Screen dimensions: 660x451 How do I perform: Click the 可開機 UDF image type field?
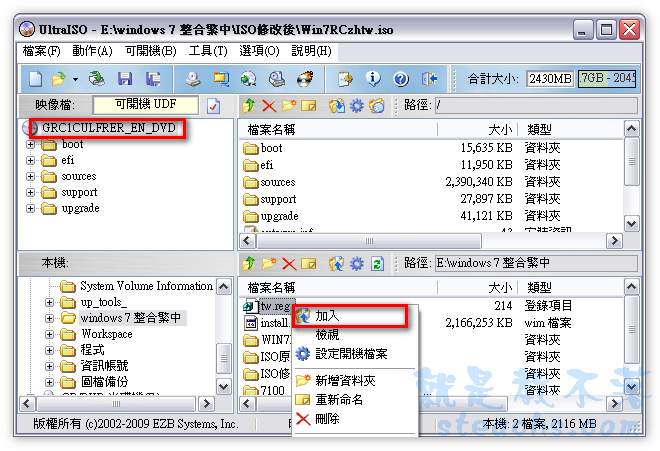click(x=146, y=105)
